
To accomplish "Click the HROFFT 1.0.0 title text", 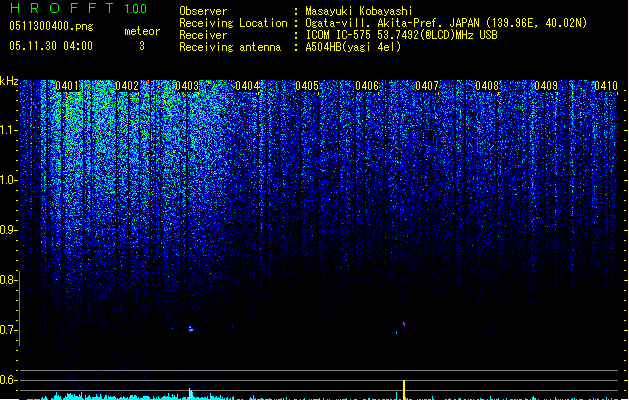I will coord(79,8).
